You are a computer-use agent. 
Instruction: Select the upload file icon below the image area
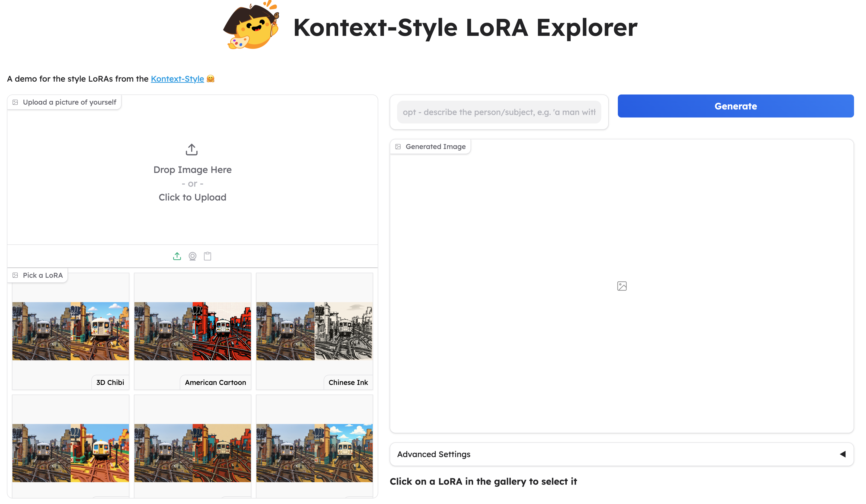[177, 256]
